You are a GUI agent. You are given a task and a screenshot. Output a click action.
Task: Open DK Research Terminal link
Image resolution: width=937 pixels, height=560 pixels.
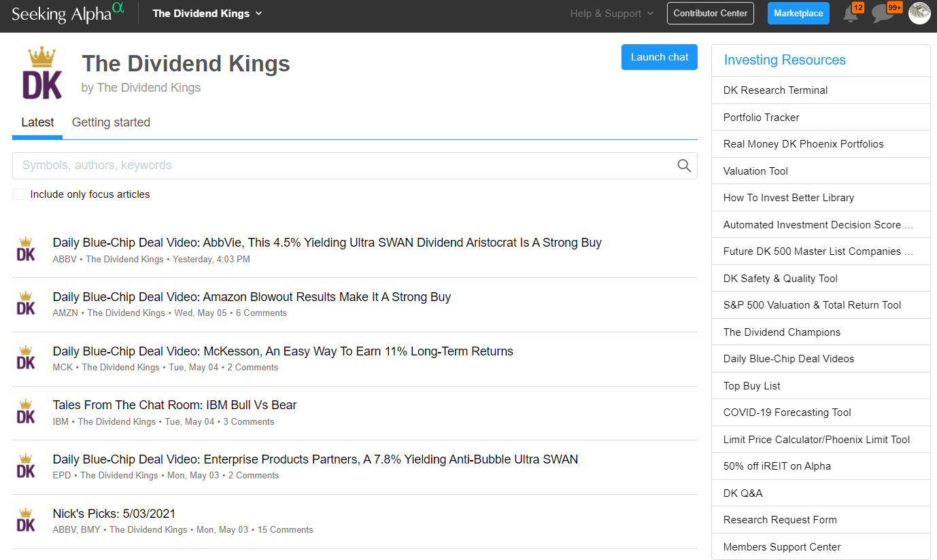tap(775, 90)
